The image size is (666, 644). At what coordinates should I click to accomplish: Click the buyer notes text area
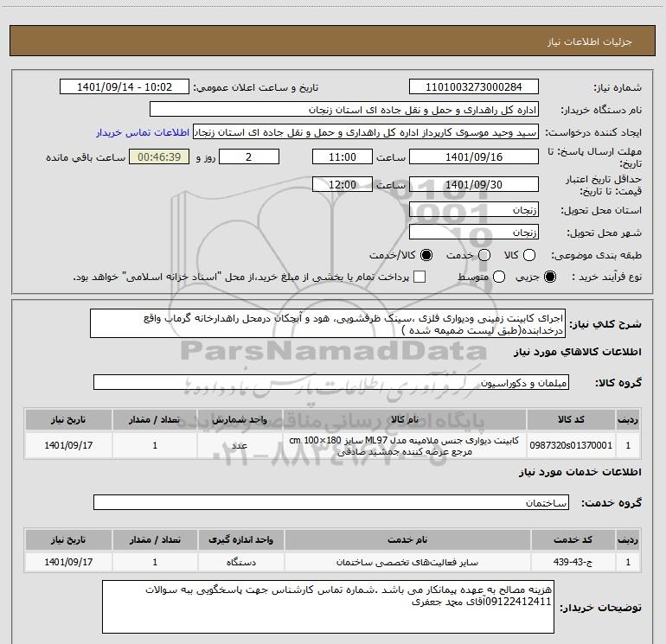tap(329, 607)
